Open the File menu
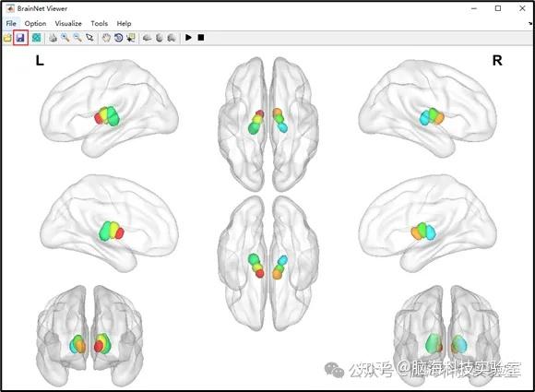Image resolution: width=535 pixels, height=392 pixels. (x=11, y=24)
